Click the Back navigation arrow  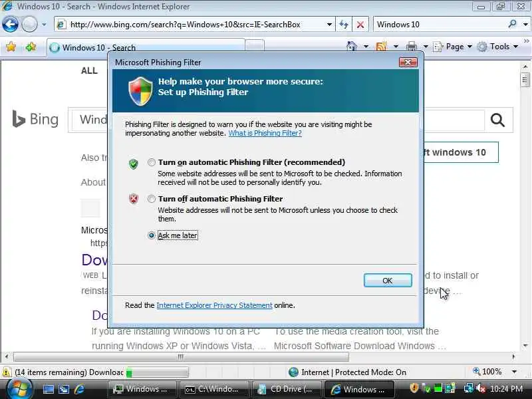pyautogui.click(x=10, y=25)
